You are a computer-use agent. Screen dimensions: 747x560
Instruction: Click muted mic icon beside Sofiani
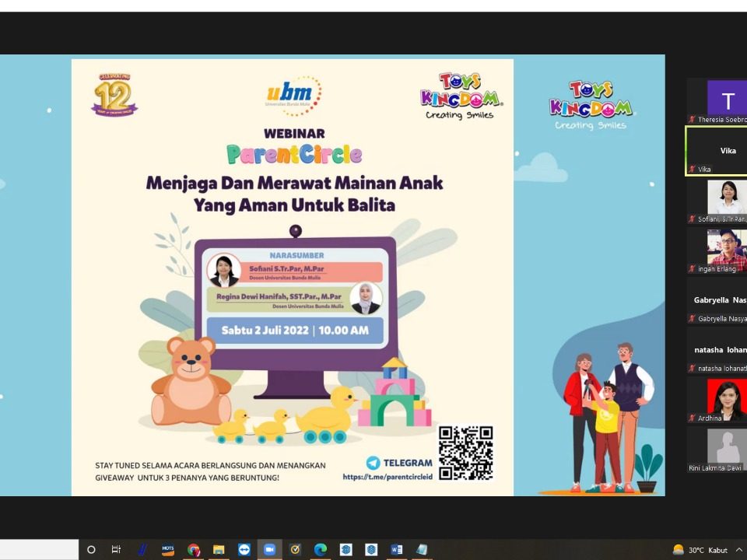[692, 219]
